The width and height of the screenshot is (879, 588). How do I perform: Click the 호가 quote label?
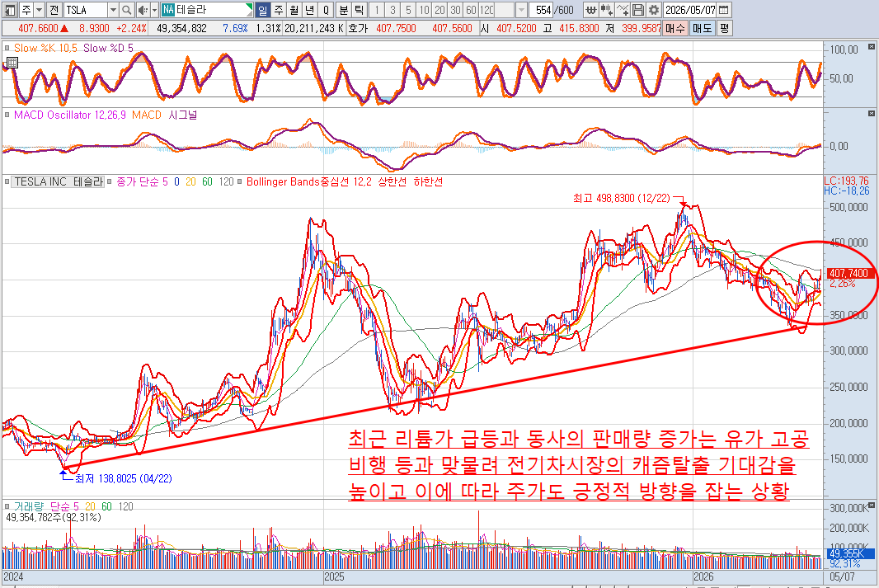[358, 28]
